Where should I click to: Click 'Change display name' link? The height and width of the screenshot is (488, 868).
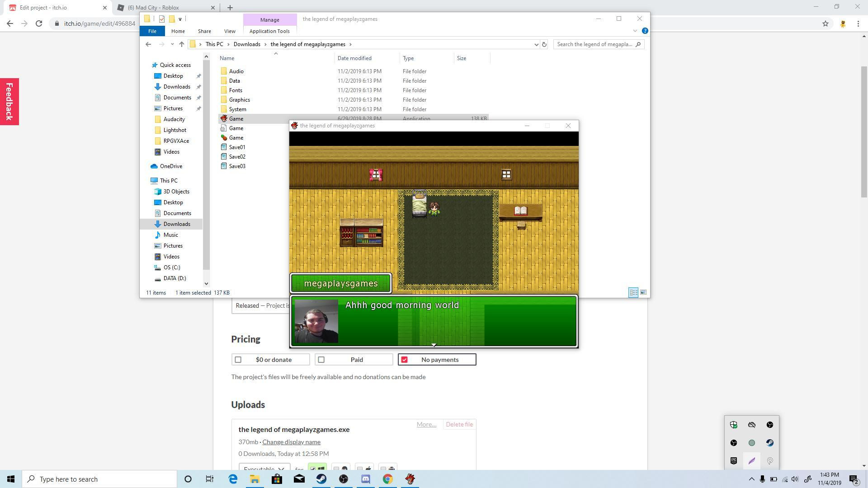click(x=291, y=442)
